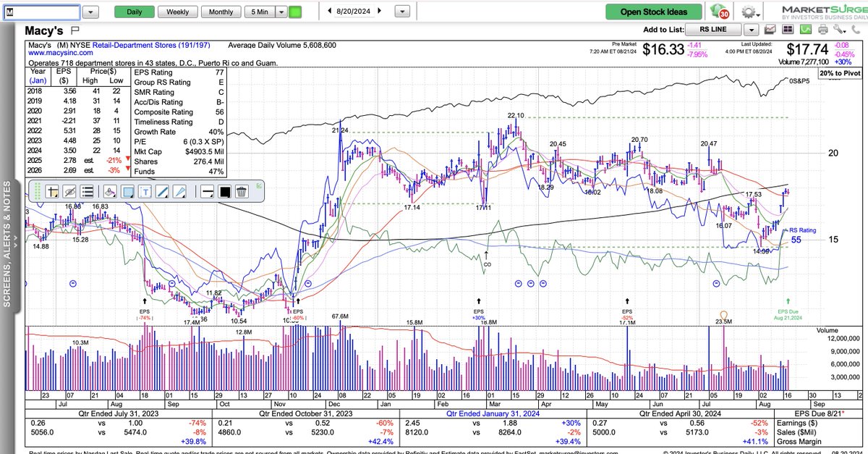Open the Add to List dropdown

point(749,29)
